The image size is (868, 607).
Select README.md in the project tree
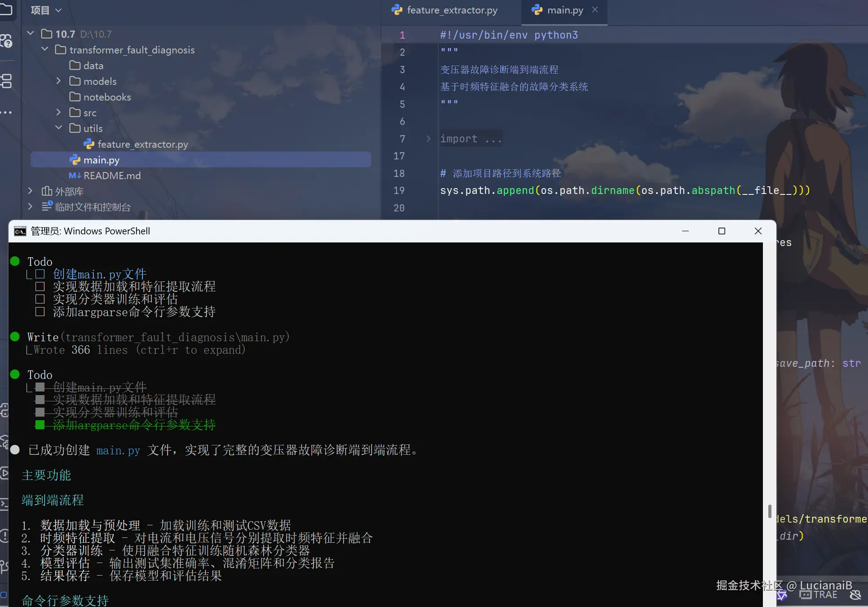[112, 176]
